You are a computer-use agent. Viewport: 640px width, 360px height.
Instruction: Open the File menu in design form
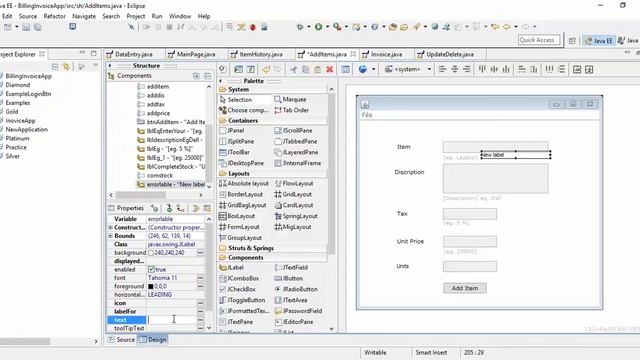[x=367, y=115]
